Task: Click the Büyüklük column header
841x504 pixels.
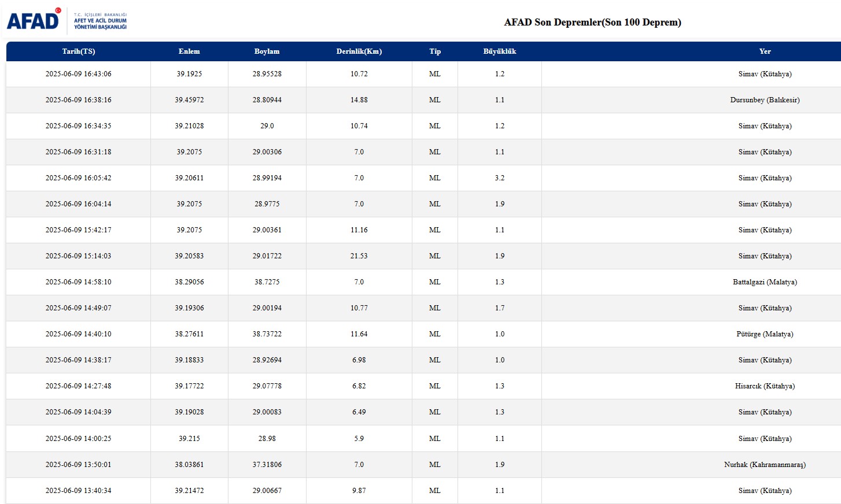Action: pos(500,51)
